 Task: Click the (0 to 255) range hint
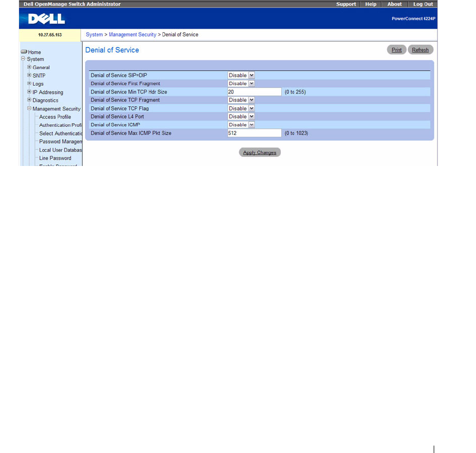point(295,92)
